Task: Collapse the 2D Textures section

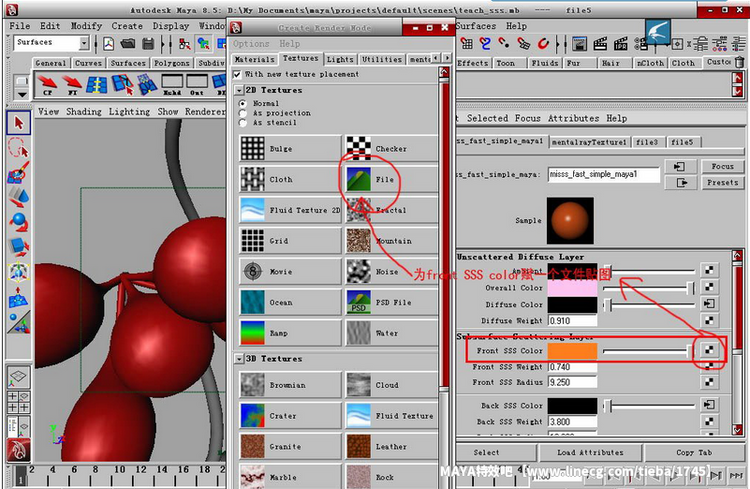Action: coord(239,90)
